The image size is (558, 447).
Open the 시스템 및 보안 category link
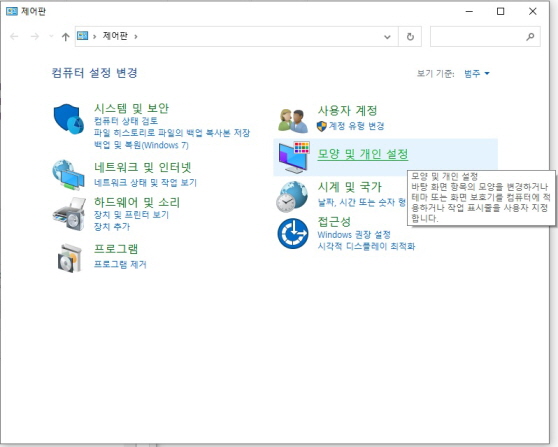coord(131,108)
